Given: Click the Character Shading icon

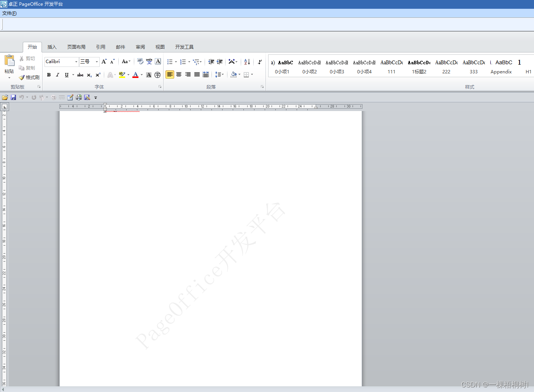Looking at the screenshot, I should coord(149,75).
